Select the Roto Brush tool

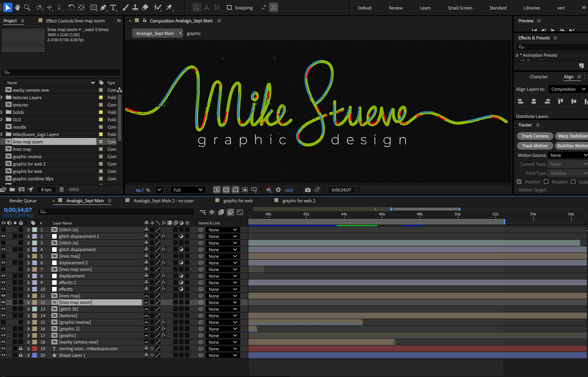(157, 8)
